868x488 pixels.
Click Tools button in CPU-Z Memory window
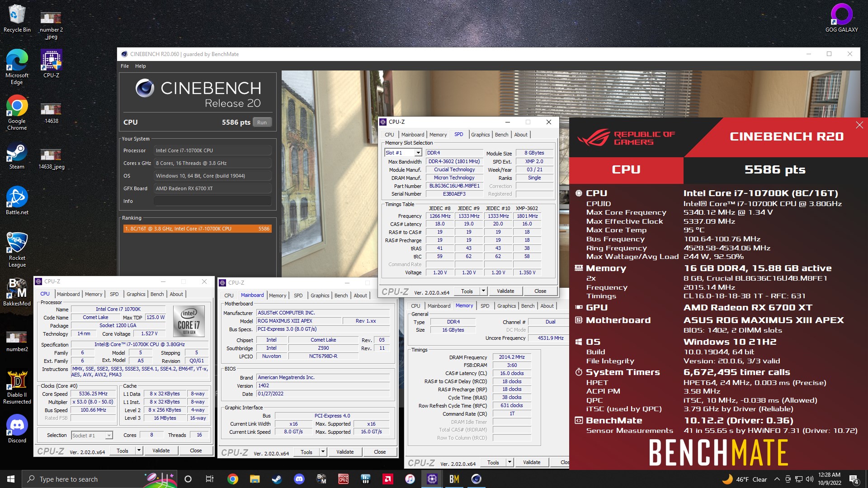(493, 462)
